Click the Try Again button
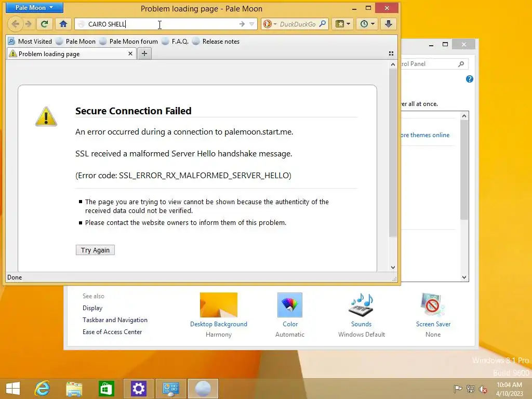This screenshot has width=532, height=399. point(95,250)
